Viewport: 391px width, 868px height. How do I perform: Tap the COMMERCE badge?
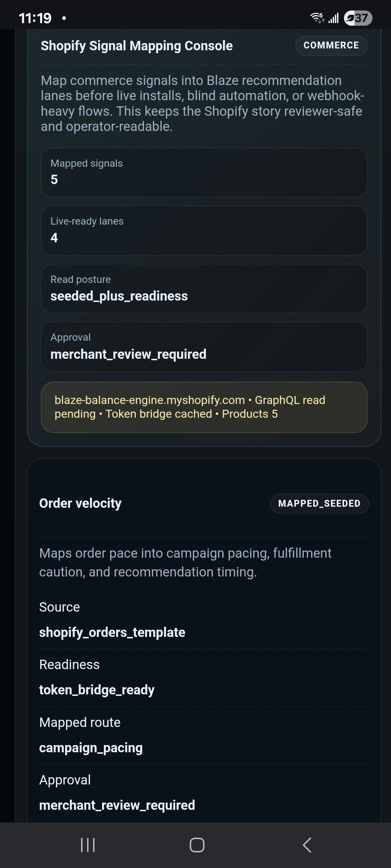click(x=331, y=46)
